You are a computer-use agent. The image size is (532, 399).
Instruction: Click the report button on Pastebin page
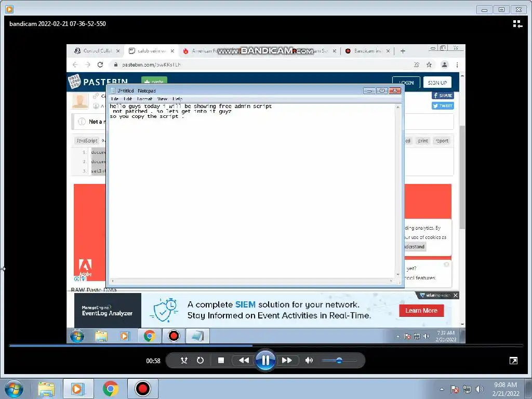(442, 140)
